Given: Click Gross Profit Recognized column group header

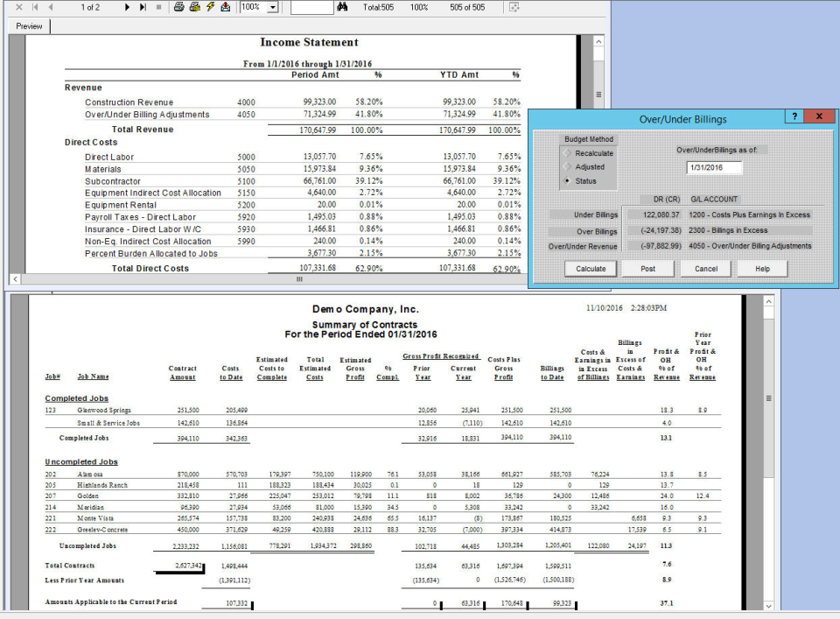Looking at the screenshot, I should pos(440,356).
